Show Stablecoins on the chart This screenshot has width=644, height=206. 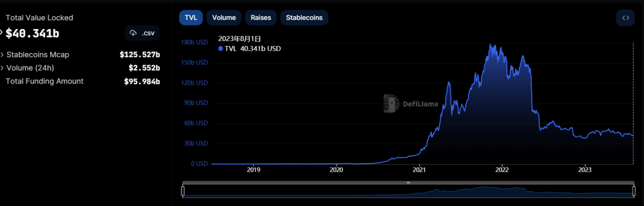304,18
